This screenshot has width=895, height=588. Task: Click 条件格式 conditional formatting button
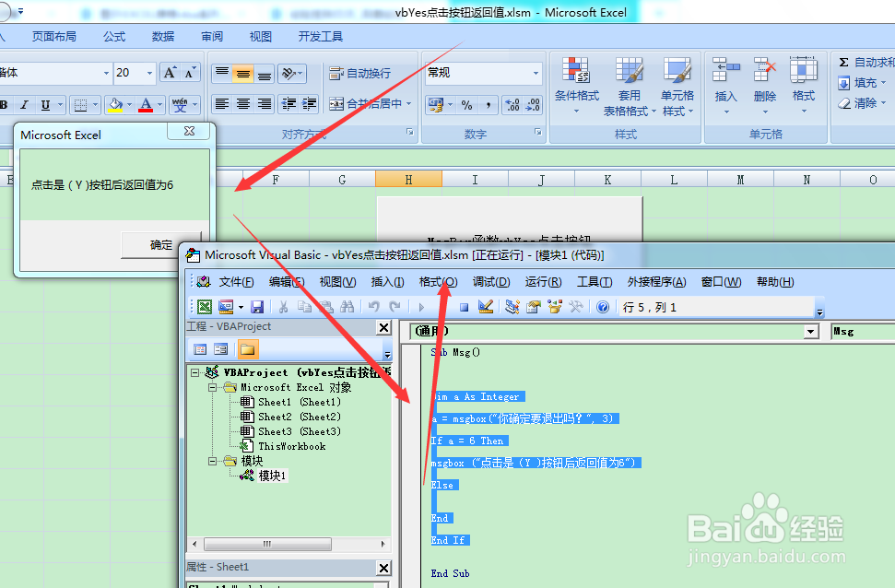(576, 86)
